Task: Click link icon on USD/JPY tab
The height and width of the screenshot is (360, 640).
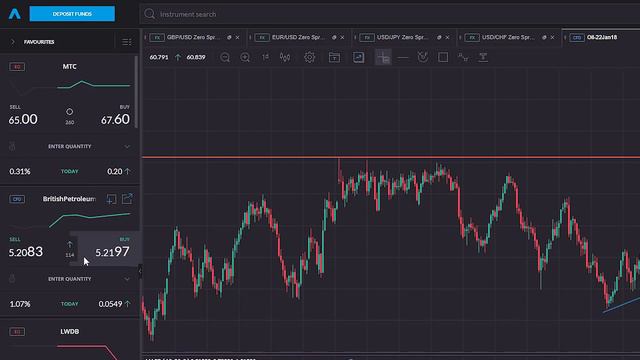Action: [x=439, y=38]
